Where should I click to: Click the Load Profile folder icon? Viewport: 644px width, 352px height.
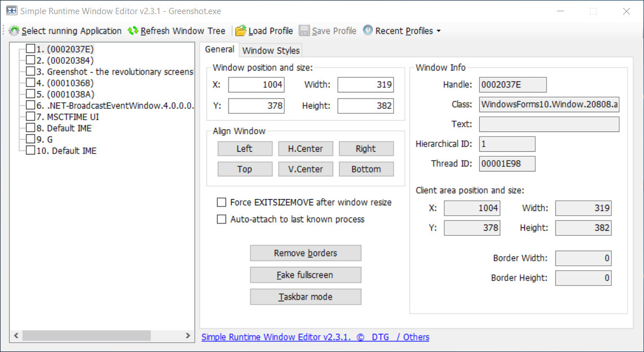click(241, 30)
